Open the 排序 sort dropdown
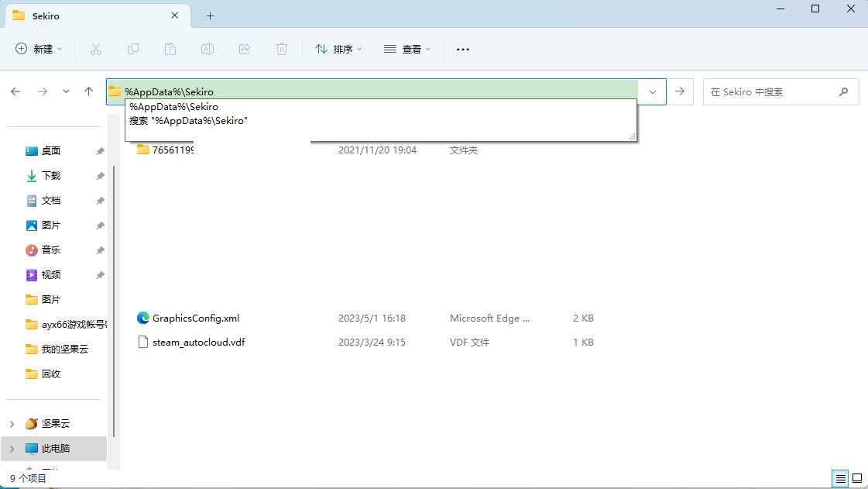868x489 pixels. tap(338, 49)
